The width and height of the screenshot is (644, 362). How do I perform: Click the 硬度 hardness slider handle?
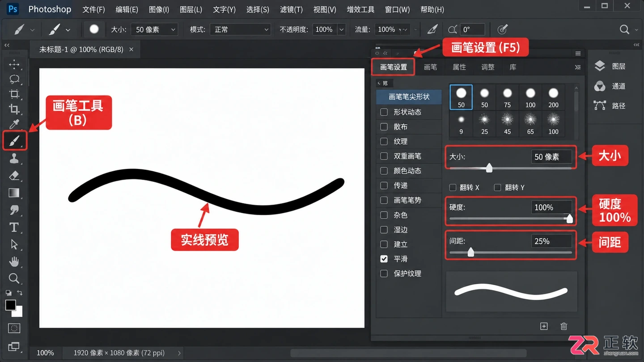coord(569,218)
